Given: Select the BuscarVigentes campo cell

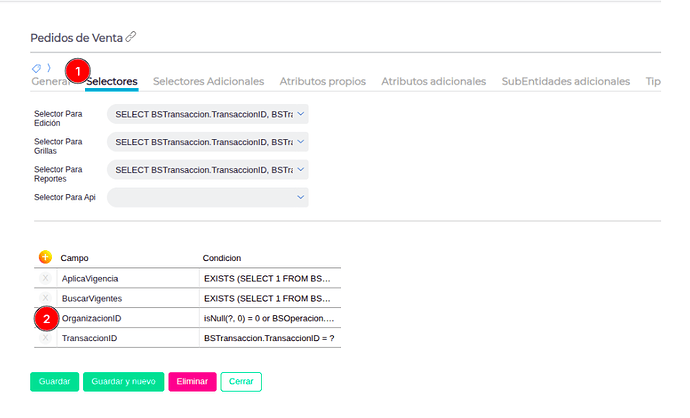Looking at the screenshot, I should pyautogui.click(x=128, y=298).
